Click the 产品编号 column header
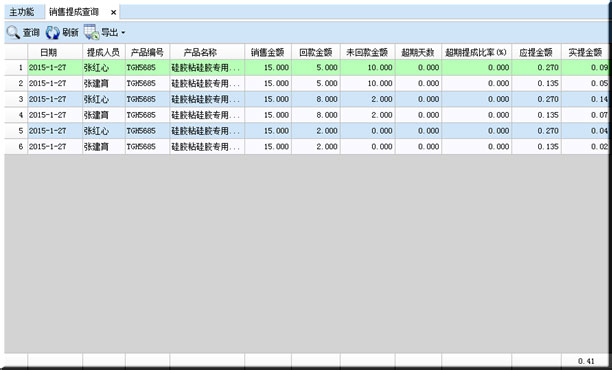 pos(147,52)
